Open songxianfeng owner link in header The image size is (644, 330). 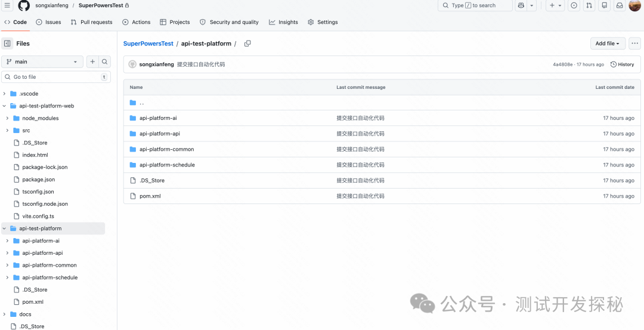(52, 5)
